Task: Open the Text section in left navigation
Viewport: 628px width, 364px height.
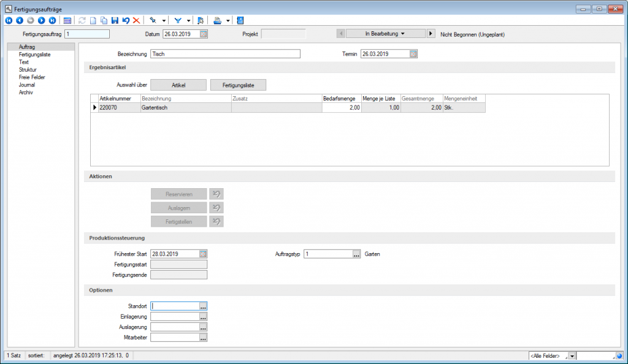Action: (24, 63)
